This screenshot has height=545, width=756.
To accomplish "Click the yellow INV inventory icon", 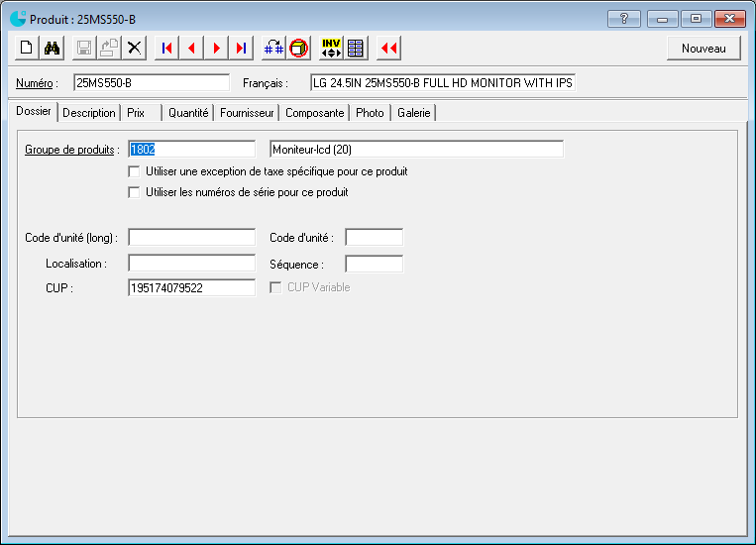I will tap(331, 48).
